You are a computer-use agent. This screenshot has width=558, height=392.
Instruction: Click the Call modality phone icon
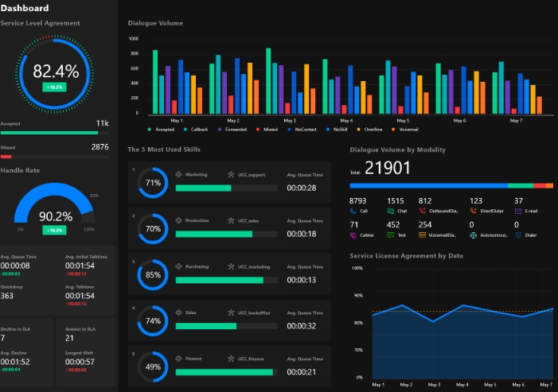pos(353,211)
